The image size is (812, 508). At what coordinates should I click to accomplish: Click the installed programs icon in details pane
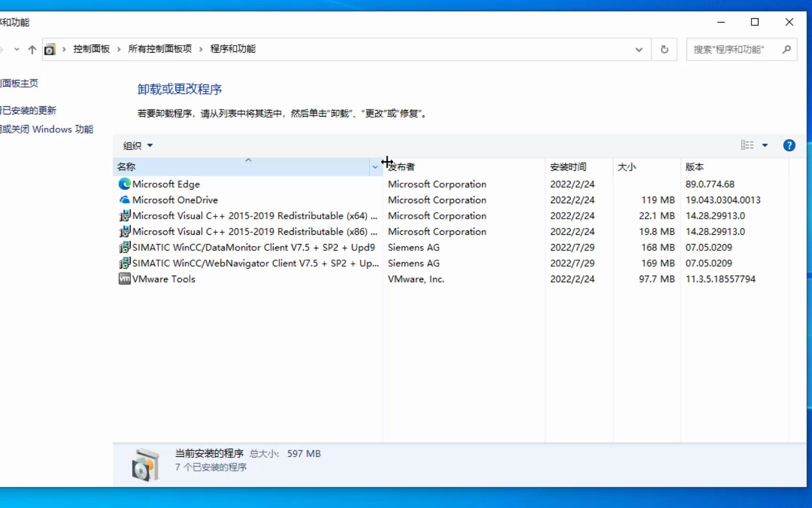click(x=145, y=465)
